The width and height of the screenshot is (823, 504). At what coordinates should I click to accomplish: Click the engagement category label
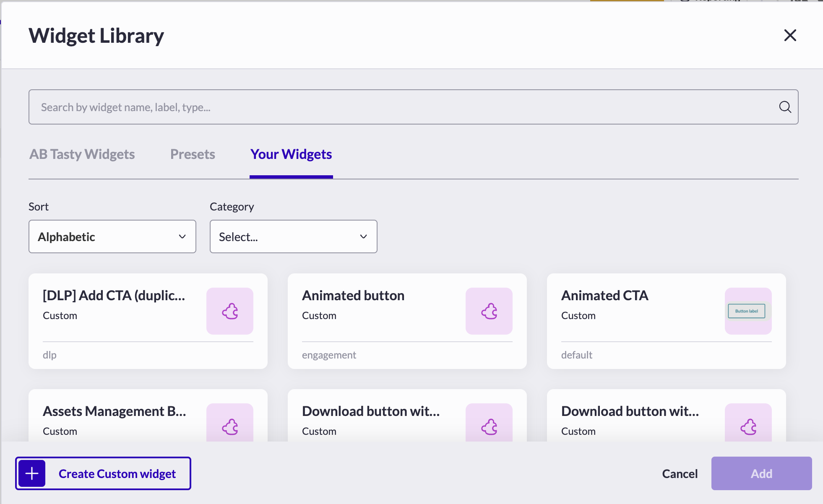(x=329, y=355)
